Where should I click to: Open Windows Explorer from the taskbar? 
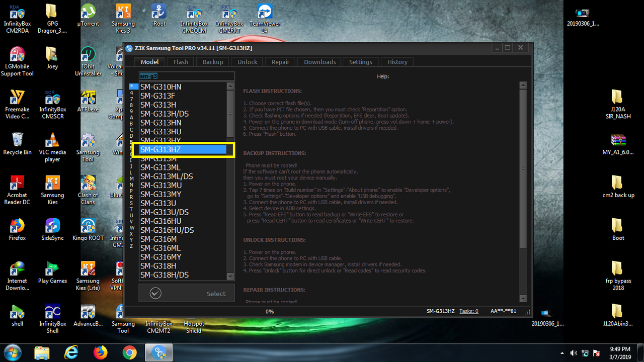tap(42, 352)
